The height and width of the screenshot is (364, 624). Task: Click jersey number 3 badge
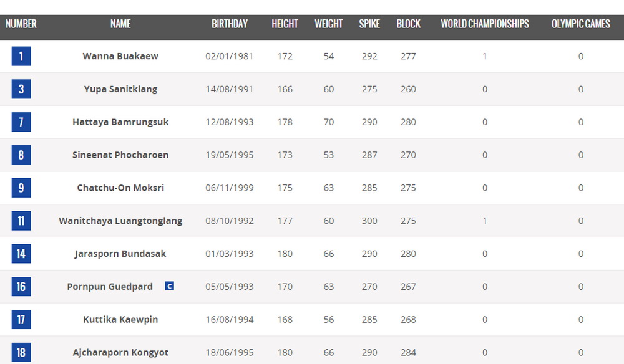coord(21,89)
